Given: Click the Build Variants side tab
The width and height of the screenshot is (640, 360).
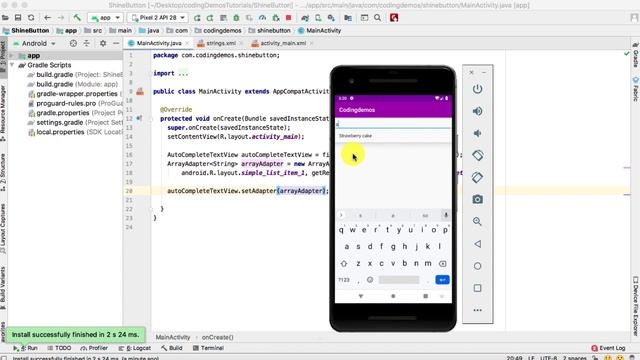Looking at the screenshot, I should point(3,288).
